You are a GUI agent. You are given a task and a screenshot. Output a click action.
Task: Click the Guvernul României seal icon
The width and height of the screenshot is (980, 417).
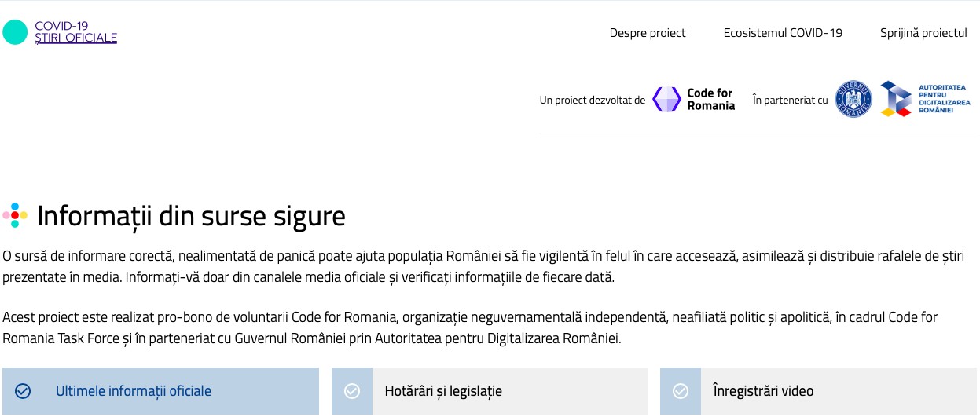(853, 100)
